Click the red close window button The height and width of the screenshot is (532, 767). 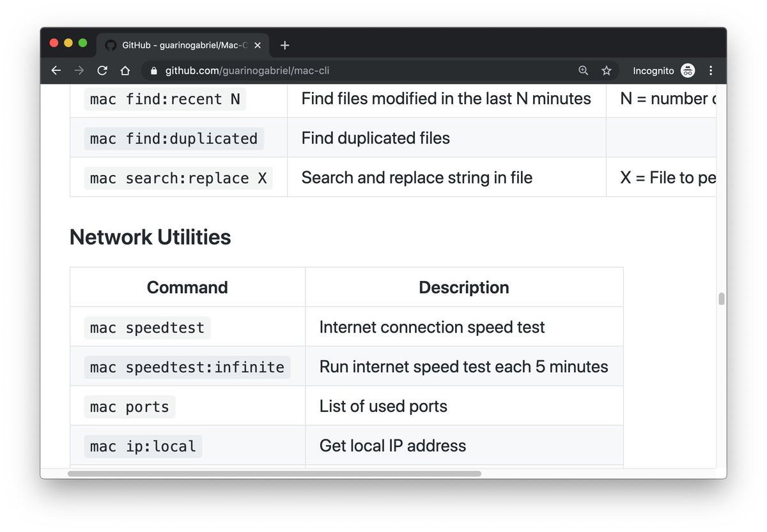pyautogui.click(x=54, y=43)
